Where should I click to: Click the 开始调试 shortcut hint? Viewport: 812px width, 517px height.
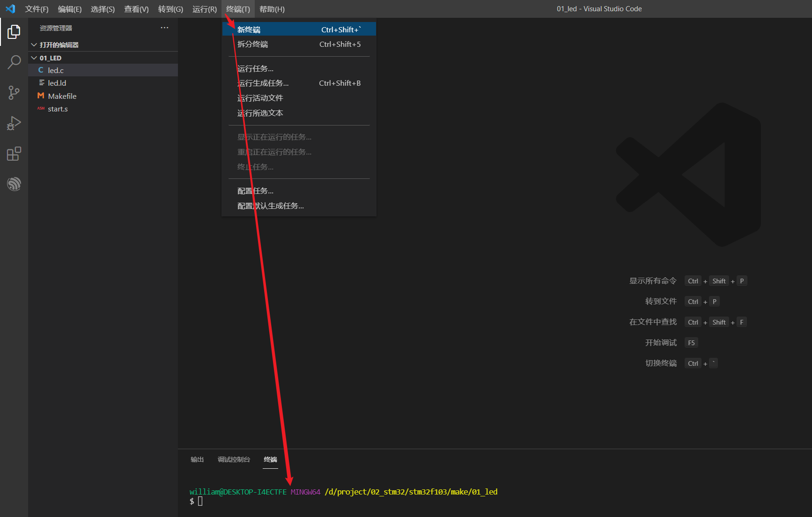[x=661, y=342]
